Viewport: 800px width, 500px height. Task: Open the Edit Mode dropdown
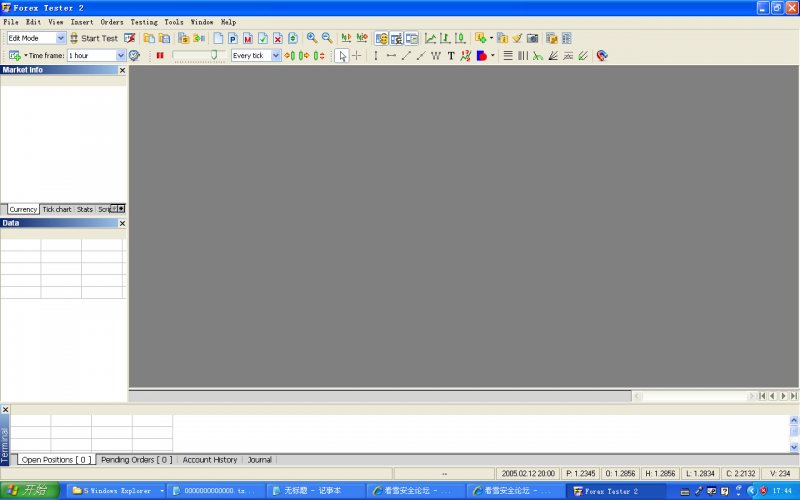click(x=61, y=38)
